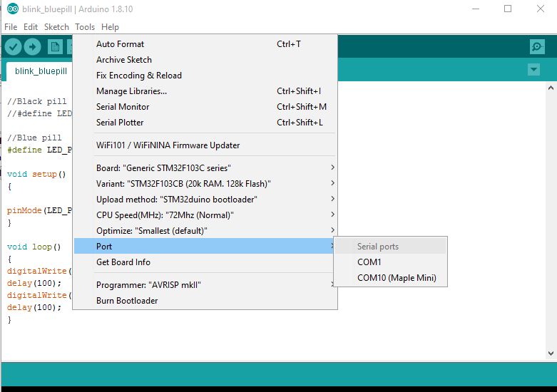This screenshot has width=557, height=392.
Task: Click the void setup() line
Action: 36,174
